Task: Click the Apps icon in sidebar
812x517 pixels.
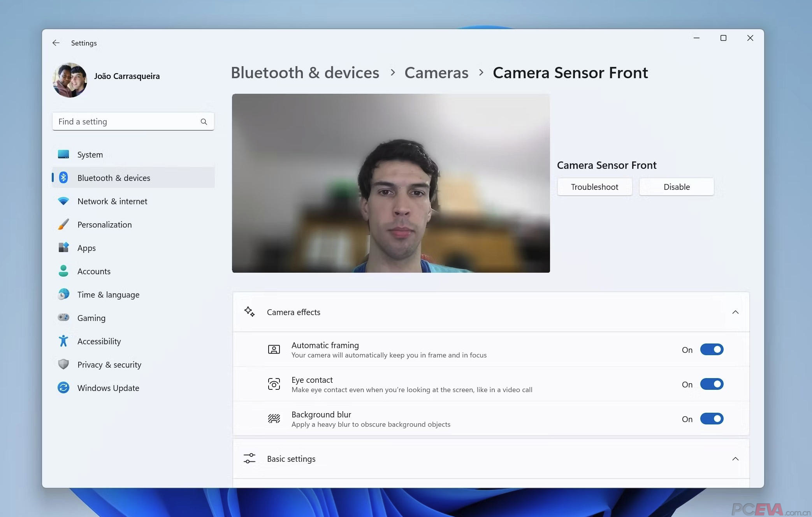Action: 63,247
